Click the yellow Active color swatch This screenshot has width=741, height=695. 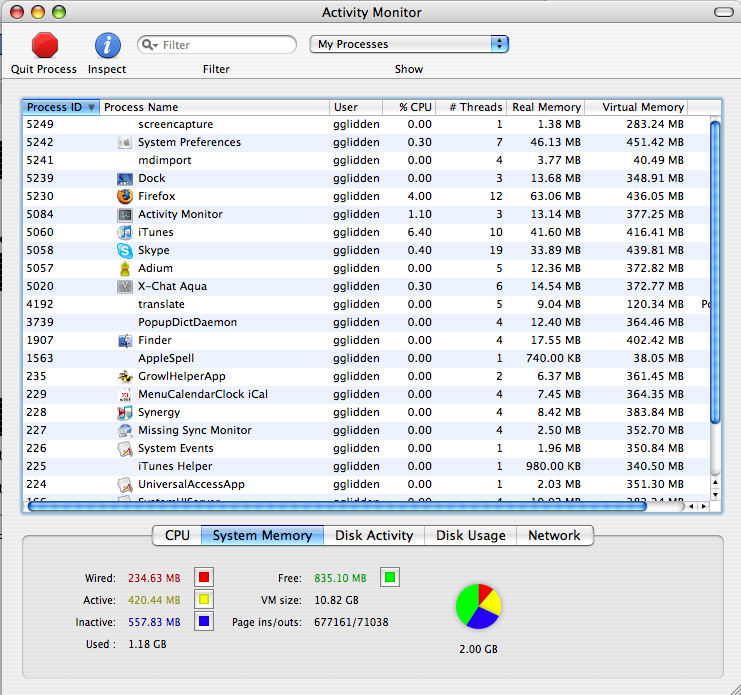pyautogui.click(x=204, y=600)
